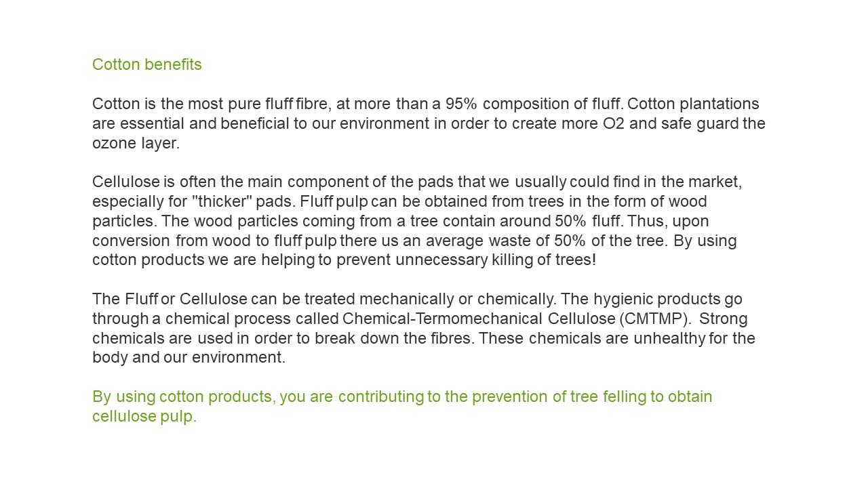The height and width of the screenshot is (488, 868).
Task: Click the green 'Cotton benefits' heading
Action: pyautogui.click(x=146, y=64)
